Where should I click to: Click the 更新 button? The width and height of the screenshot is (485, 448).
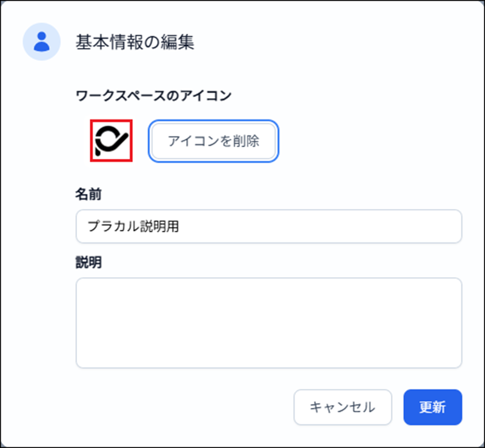[x=432, y=407]
